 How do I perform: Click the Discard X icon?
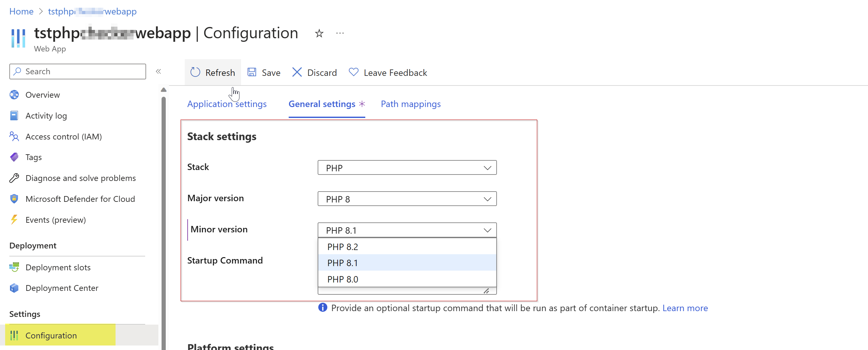pos(296,72)
